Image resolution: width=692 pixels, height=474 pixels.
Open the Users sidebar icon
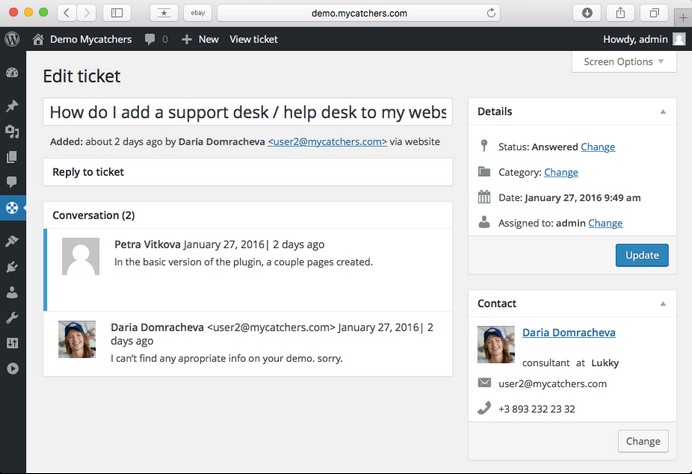[12, 292]
